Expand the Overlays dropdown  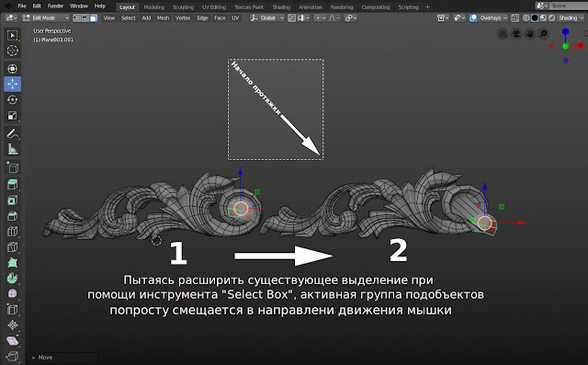pos(492,17)
